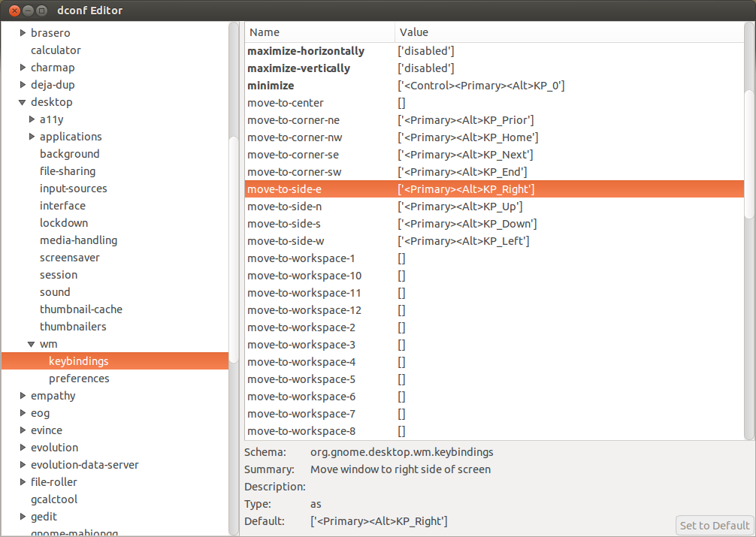Close the dconf Editor window

(14, 10)
